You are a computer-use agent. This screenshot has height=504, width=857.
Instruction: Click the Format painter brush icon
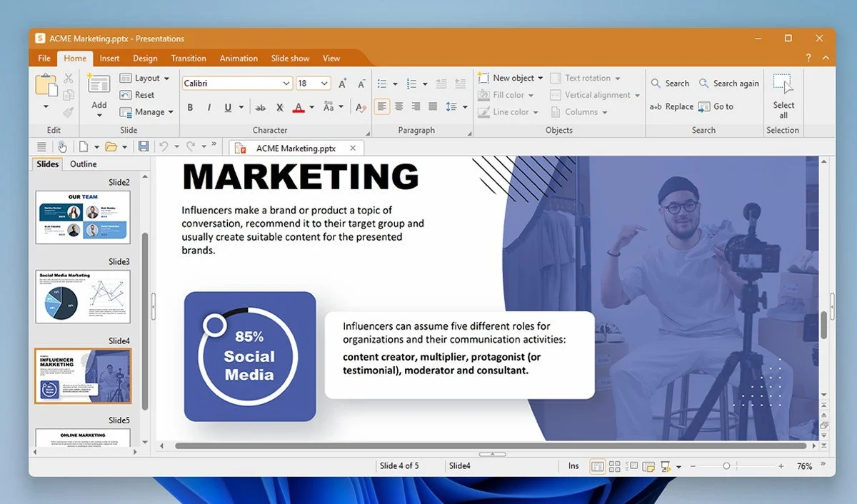pos(69,112)
